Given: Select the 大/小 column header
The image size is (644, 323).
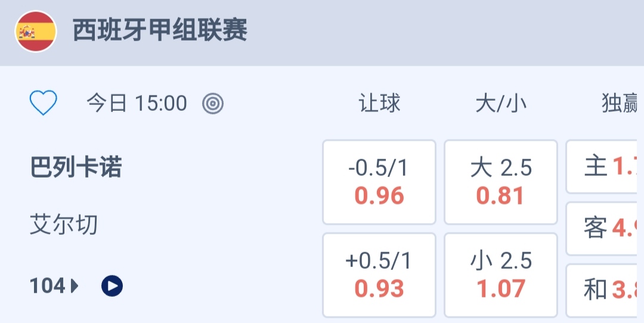Looking at the screenshot, I should click(501, 104).
